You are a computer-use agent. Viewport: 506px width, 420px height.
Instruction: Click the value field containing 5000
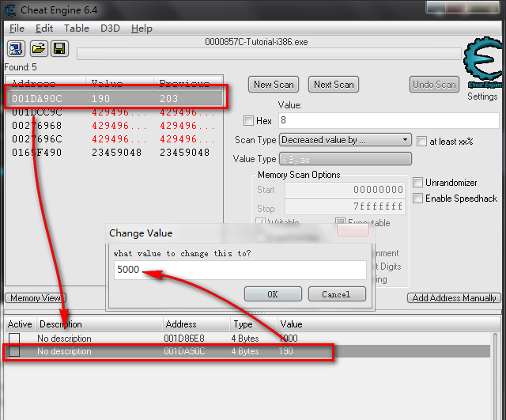click(240, 270)
